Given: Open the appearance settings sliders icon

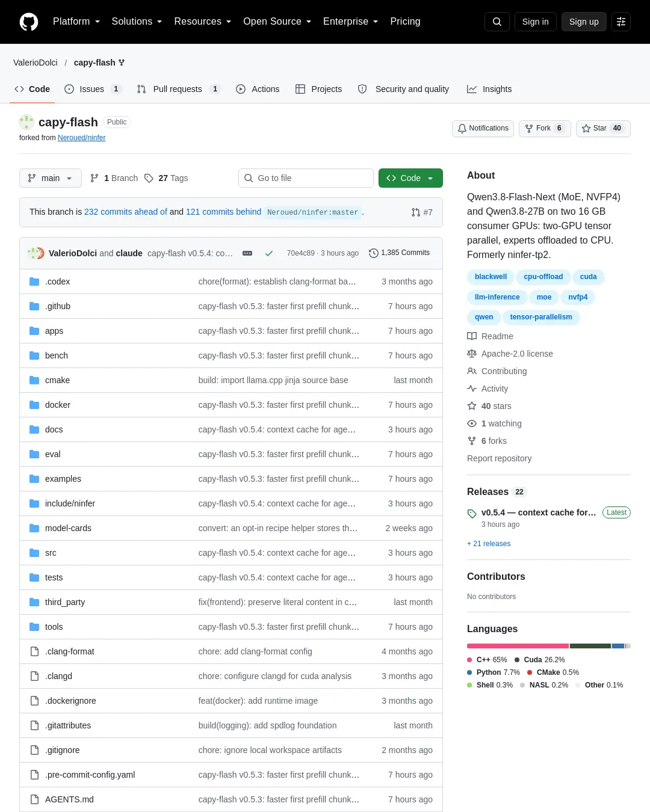Looking at the screenshot, I should (x=621, y=22).
